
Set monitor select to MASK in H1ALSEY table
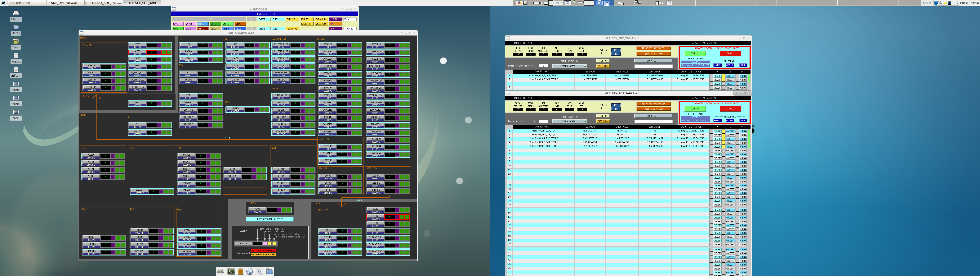click(x=616, y=50)
